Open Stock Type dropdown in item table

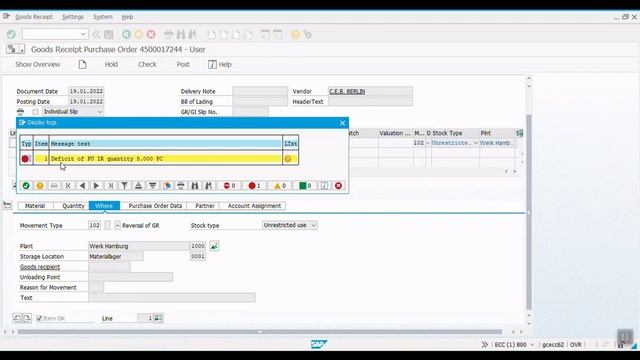(476, 143)
